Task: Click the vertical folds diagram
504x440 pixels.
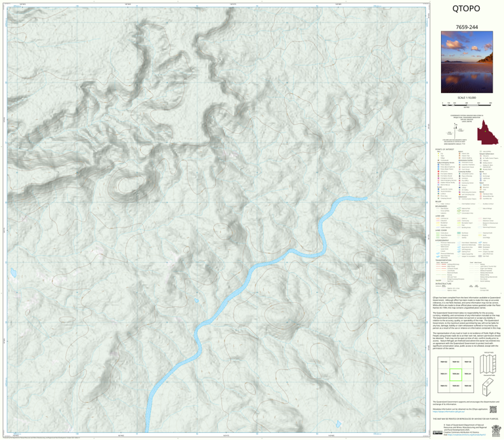Action: [x=488, y=364]
